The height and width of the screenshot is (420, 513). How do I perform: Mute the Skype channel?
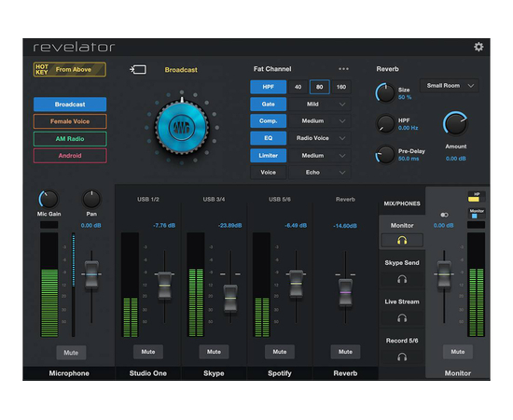point(214,352)
